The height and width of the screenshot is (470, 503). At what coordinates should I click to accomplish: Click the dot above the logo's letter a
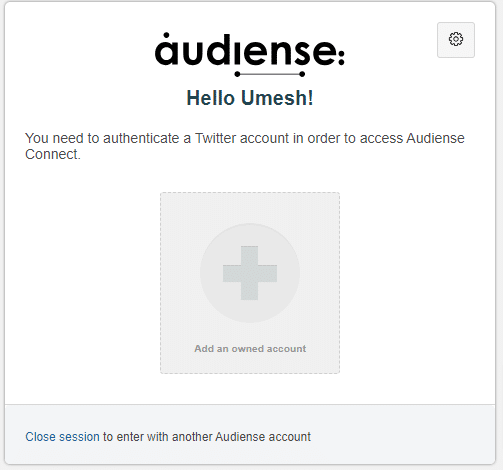click(166, 35)
